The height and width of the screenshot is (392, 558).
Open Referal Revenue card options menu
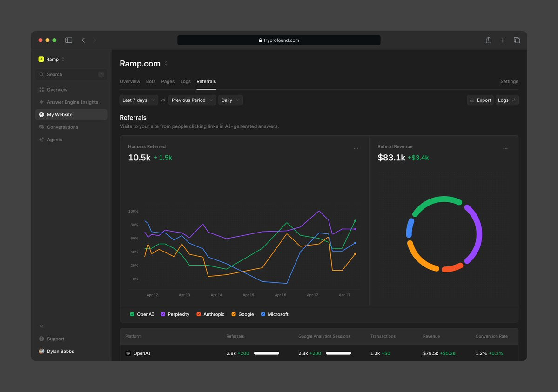505,148
